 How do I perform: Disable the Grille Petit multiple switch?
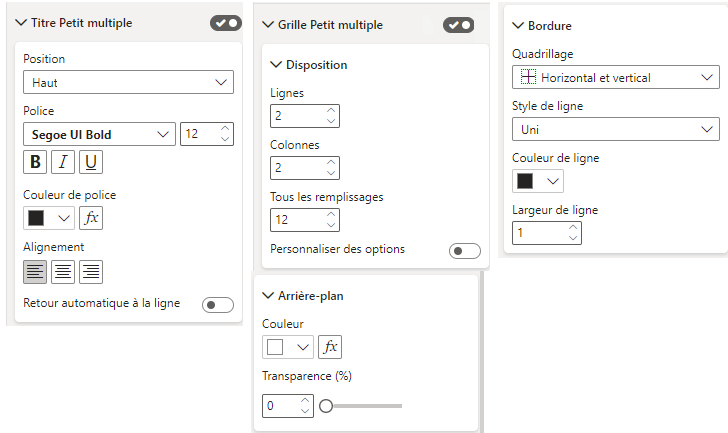click(x=459, y=25)
